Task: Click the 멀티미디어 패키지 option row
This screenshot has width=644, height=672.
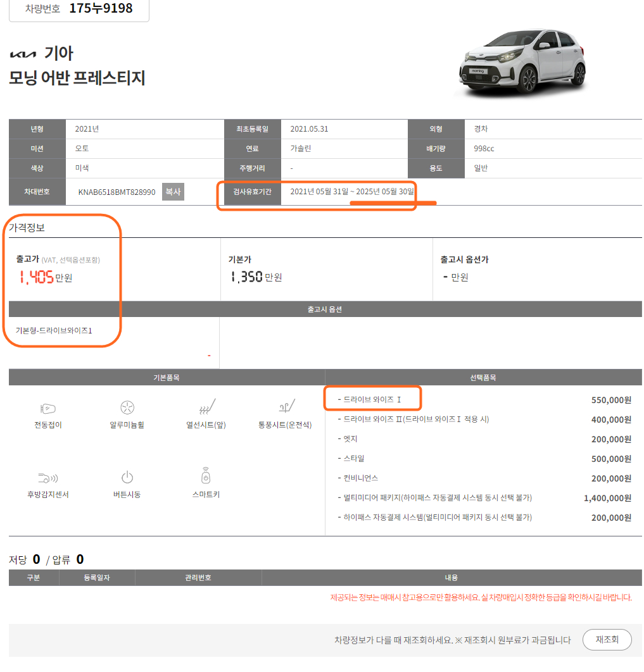Action: tap(484, 498)
